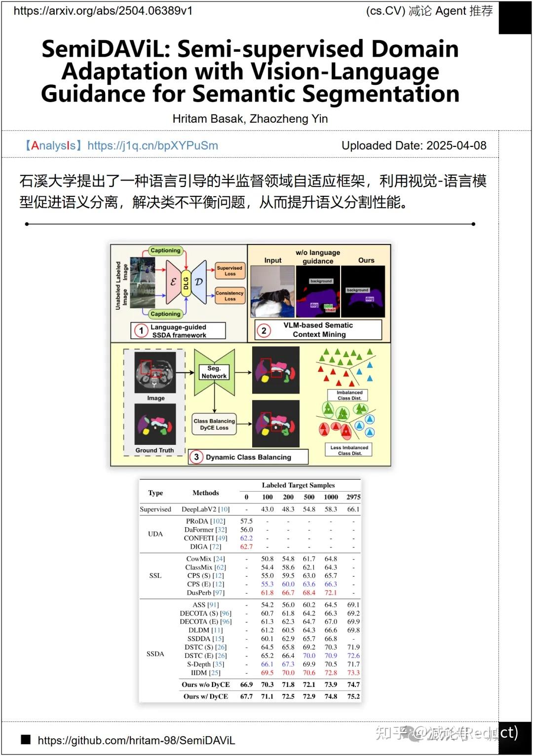Click the CONFETI method name
The width and height of the screenshot is (533, 756).
[x=199, y=538]
